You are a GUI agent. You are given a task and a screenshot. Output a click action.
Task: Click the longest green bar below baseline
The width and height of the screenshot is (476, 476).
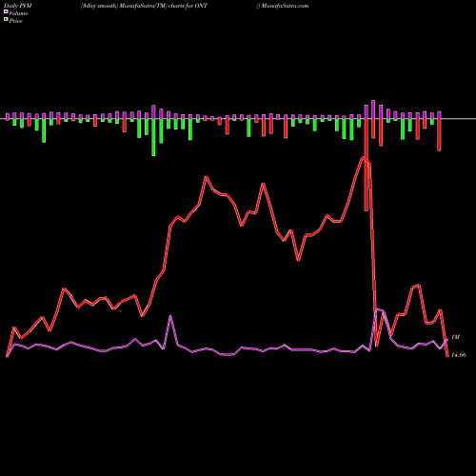(x=153, y=137)
